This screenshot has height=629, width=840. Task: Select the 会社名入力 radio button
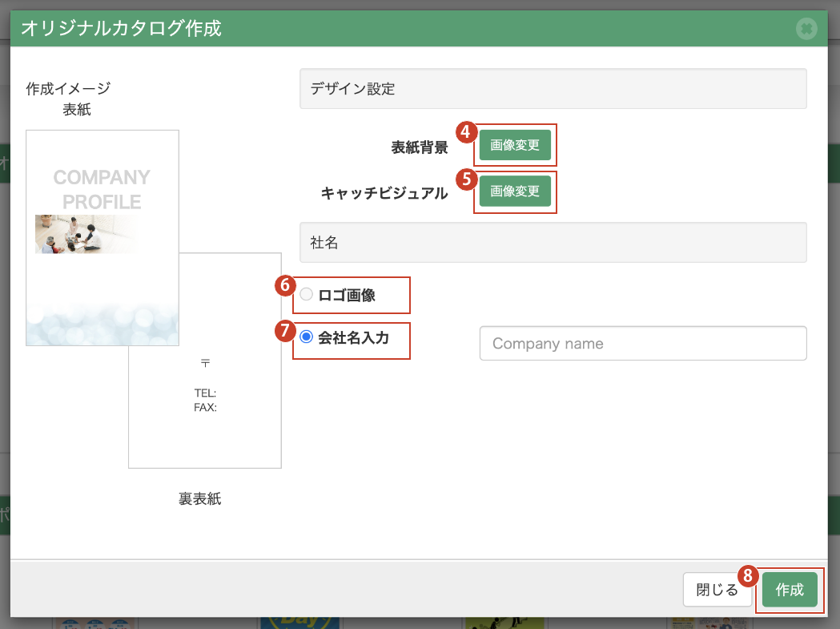[306, 338]
